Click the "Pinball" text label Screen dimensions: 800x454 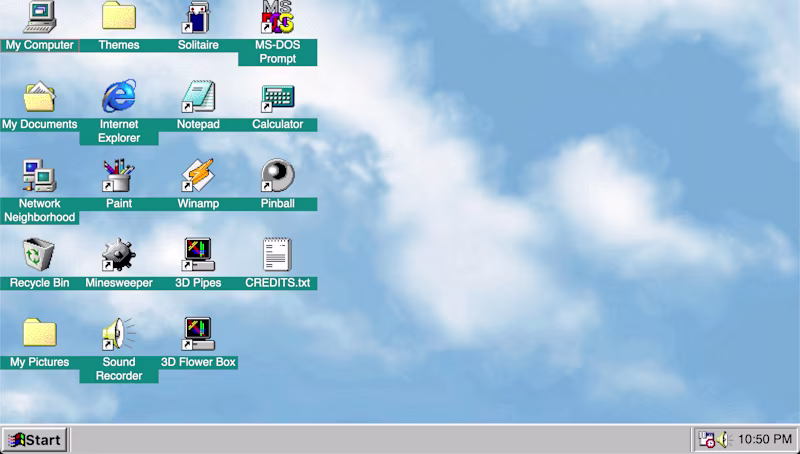pyautogui.click(x=278, y=204)
